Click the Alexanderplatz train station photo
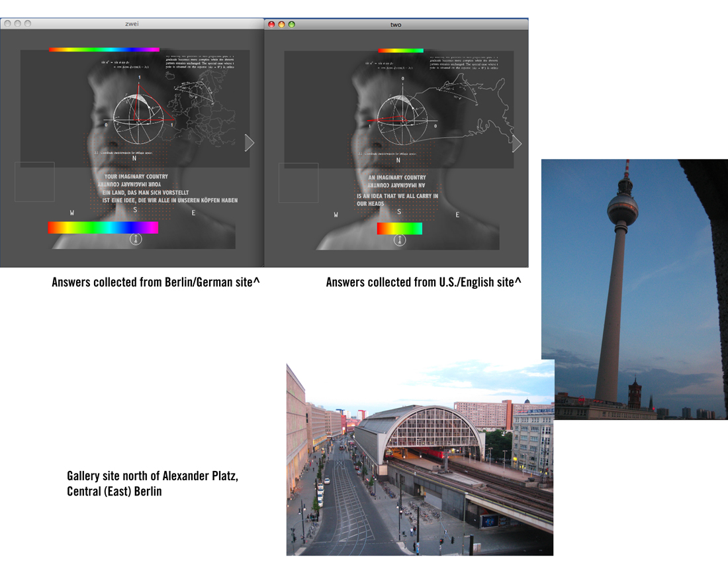The height and width of the screenshot is (563, 728). pos(420,458)
